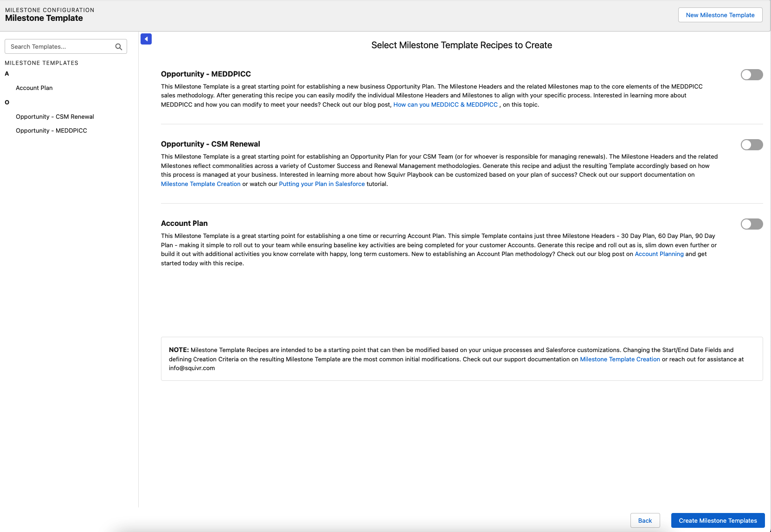The height and width of the screenshot is (532, 771).
Task: Open the Account Planning blog link
Action: tap(659, 254)
